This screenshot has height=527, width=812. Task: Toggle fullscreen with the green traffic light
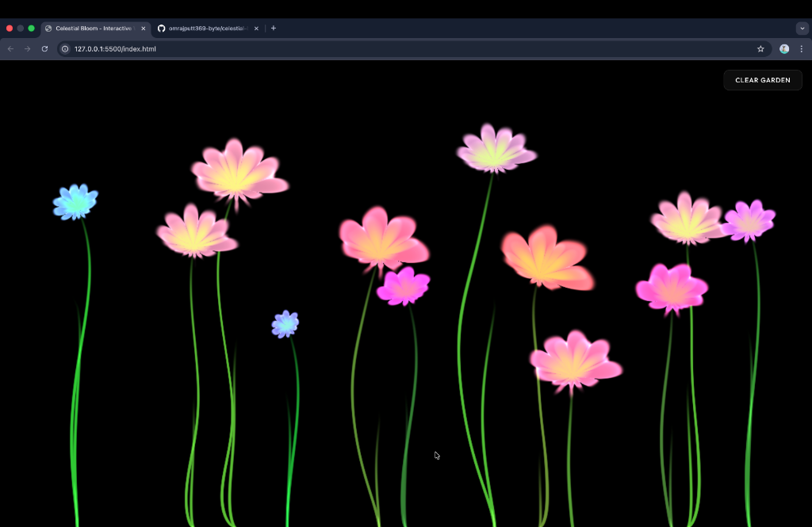pos(30,28)
